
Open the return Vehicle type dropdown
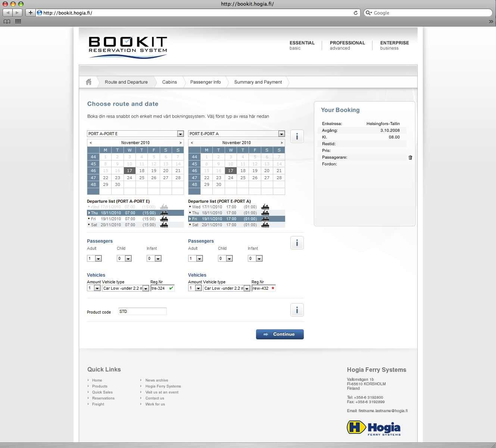tap(227, 288)
